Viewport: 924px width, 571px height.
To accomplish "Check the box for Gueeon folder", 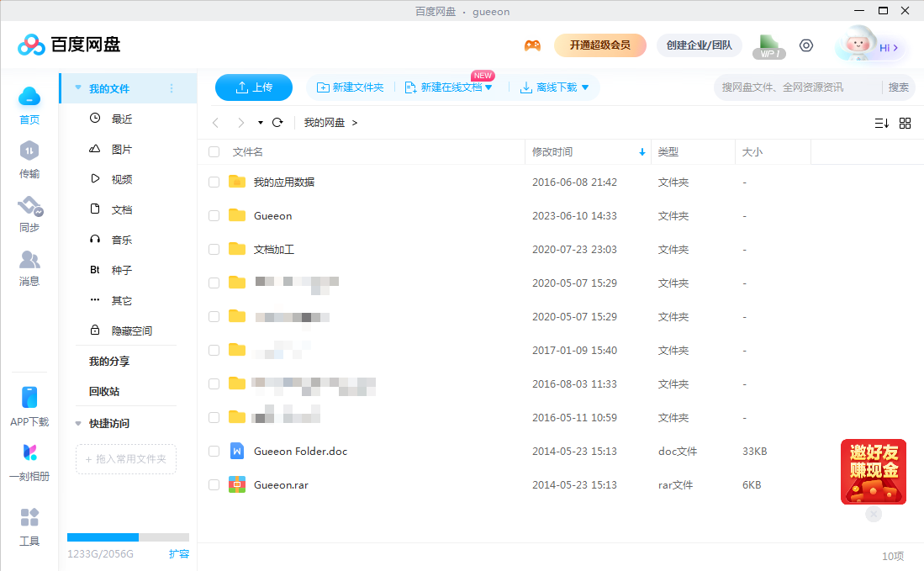I will (x=214, y=216).
